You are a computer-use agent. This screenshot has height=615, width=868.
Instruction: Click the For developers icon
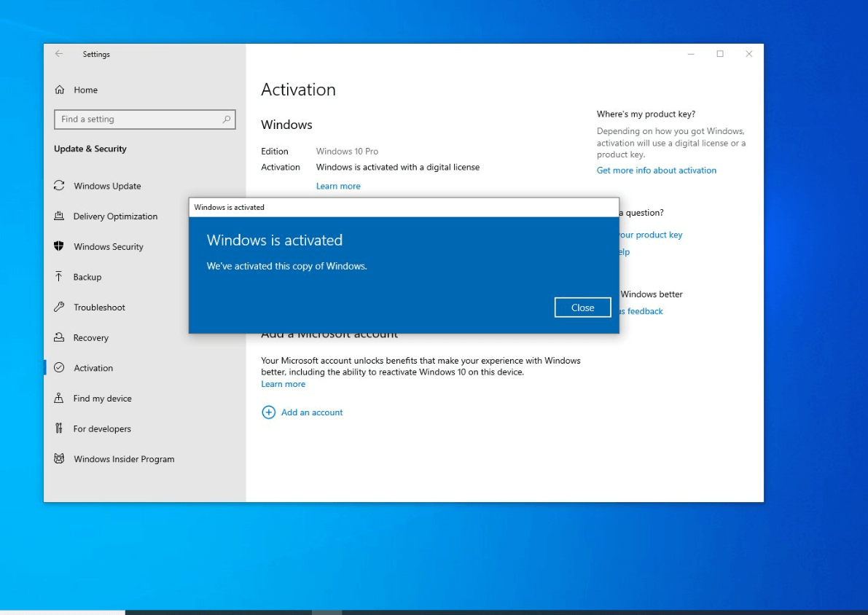(x=59, y=428)
